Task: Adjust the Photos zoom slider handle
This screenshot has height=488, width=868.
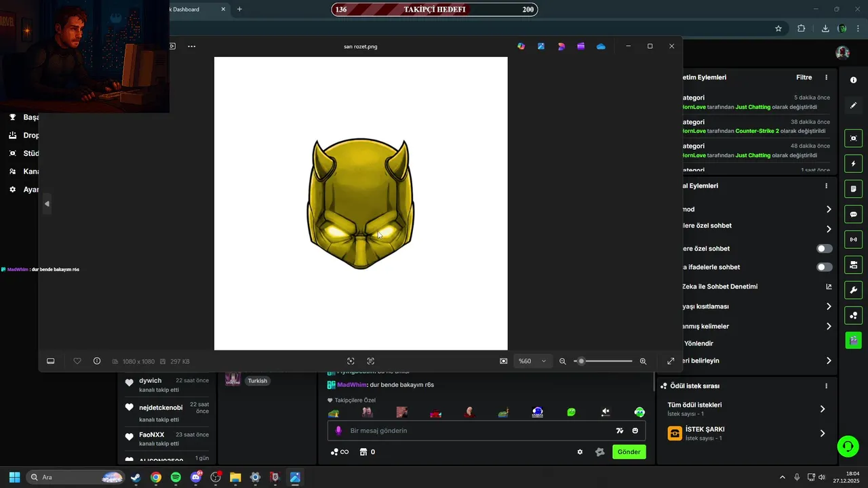Action: pyautogui.click(x=581, y=361)
